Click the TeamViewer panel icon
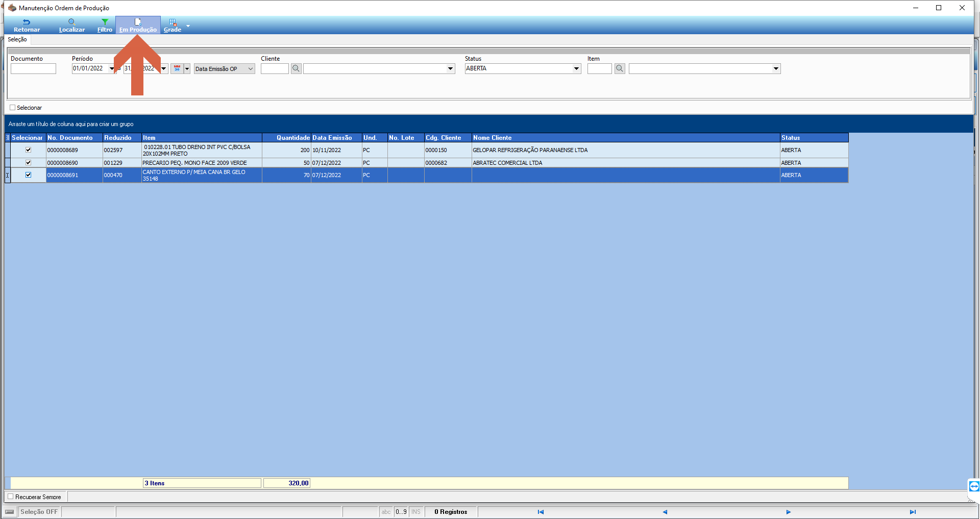The height and width of the screenshot is (519, 980). tap(974, 486)
